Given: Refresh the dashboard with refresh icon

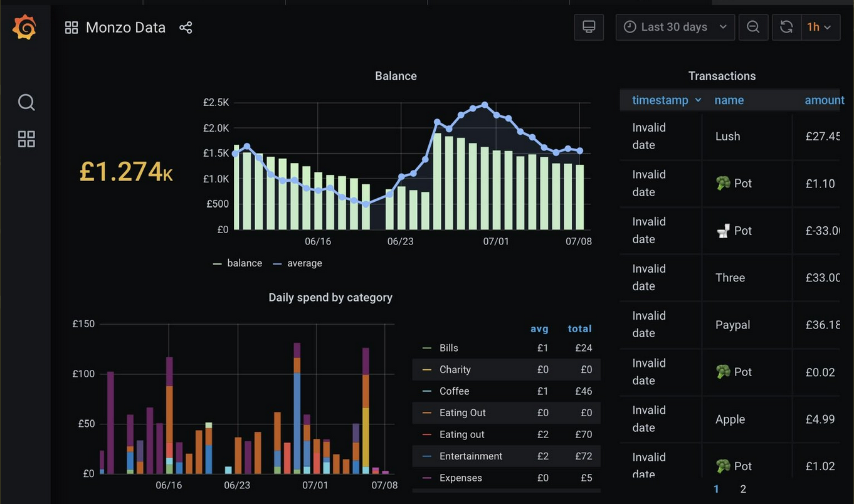Looking at the screenshot, I should click(x=786, y=28).
